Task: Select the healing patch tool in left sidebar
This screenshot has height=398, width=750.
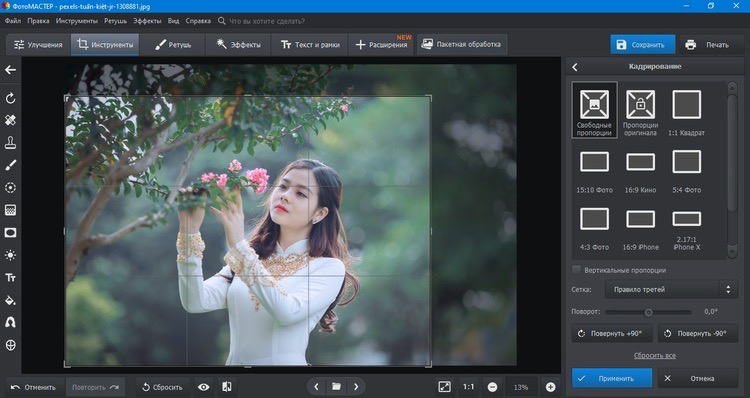Action: [11, 120]
